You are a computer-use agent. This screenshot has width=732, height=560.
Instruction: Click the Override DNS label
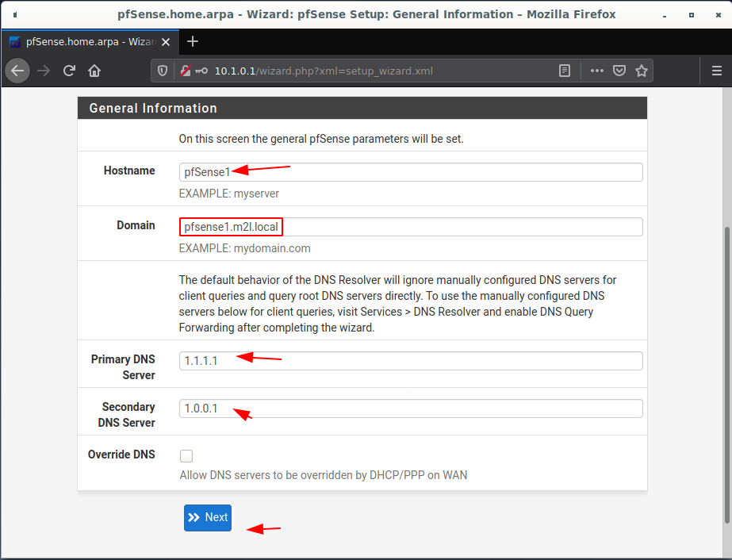click(x=121, y=454)
